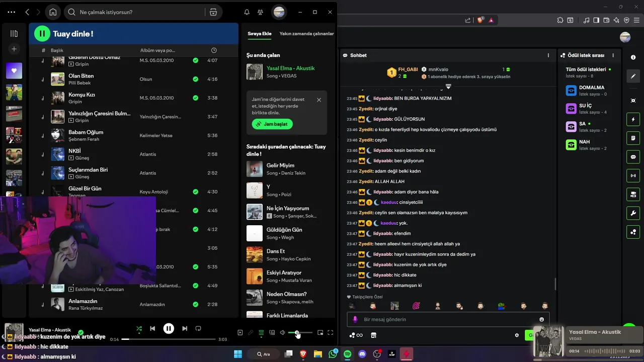Select the 'Babam Oğlum' track row
This screenshot has width=644, height=362.
[133, 135]
